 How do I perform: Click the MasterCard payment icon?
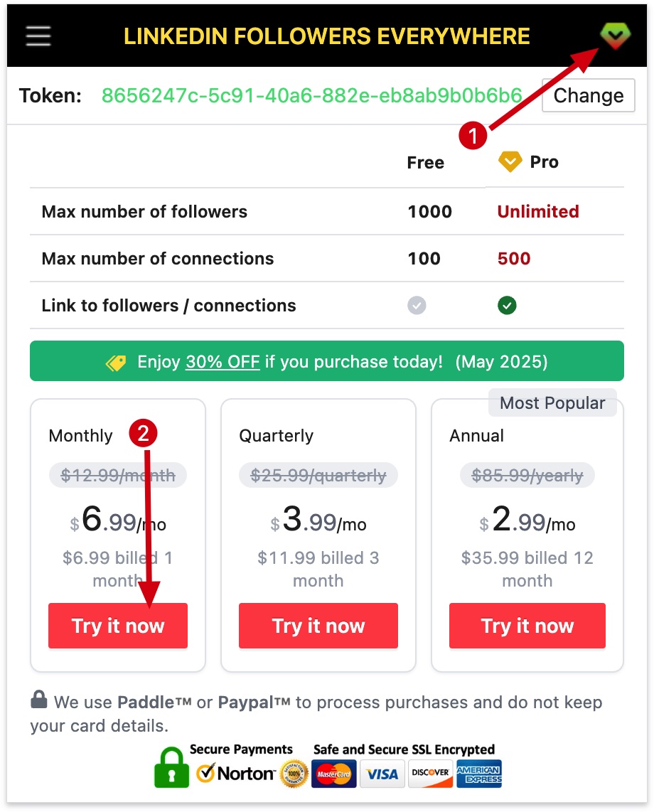(333, 774)
